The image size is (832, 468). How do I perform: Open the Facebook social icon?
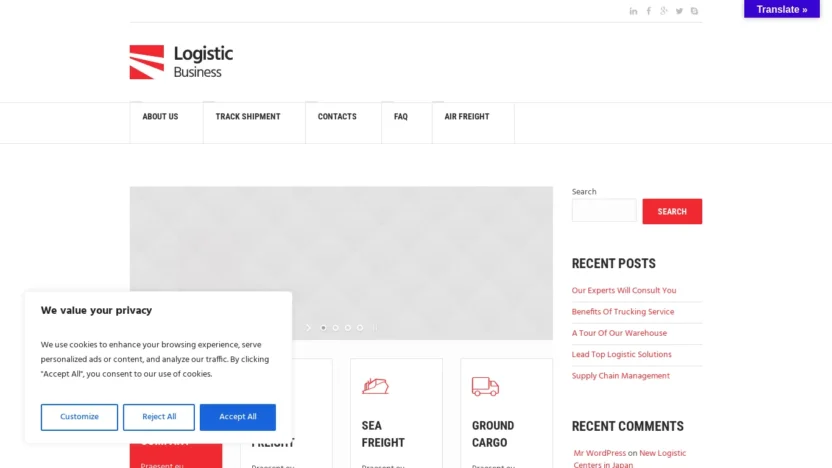tap(648, 11)
